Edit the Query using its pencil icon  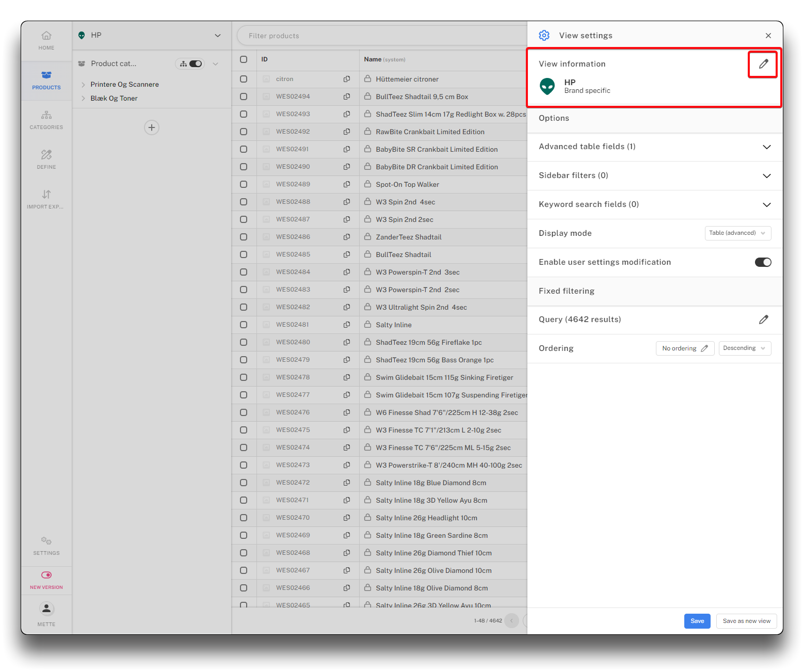pos(763,319)
